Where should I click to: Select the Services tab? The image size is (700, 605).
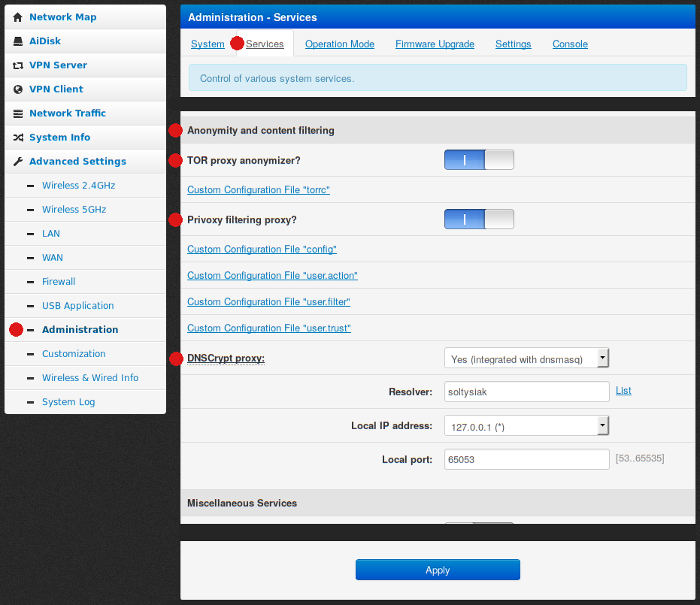click(x=265, y=44)
